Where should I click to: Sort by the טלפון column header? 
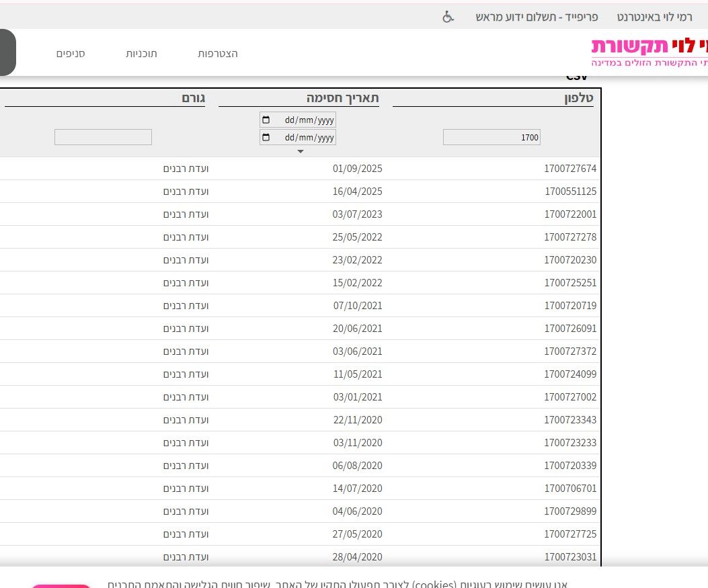(579, 98)
